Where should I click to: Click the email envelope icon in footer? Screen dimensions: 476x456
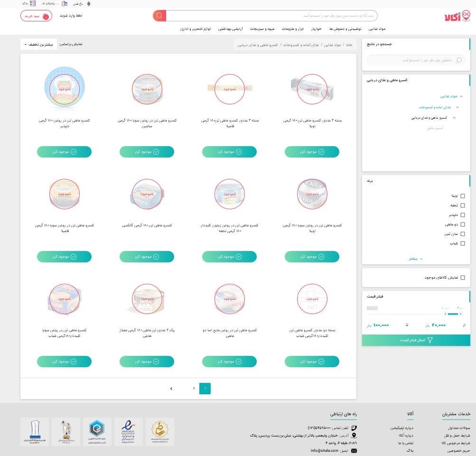click(x=354, y=450)
